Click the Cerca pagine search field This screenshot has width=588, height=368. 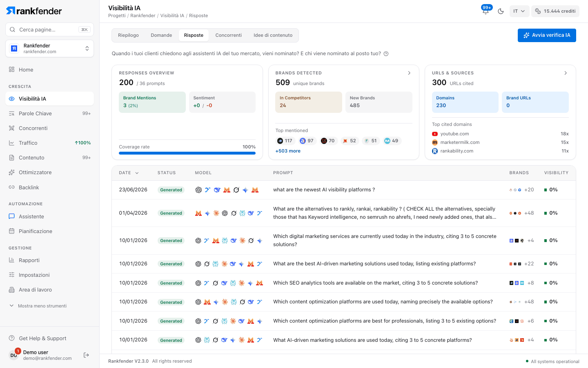49,29
